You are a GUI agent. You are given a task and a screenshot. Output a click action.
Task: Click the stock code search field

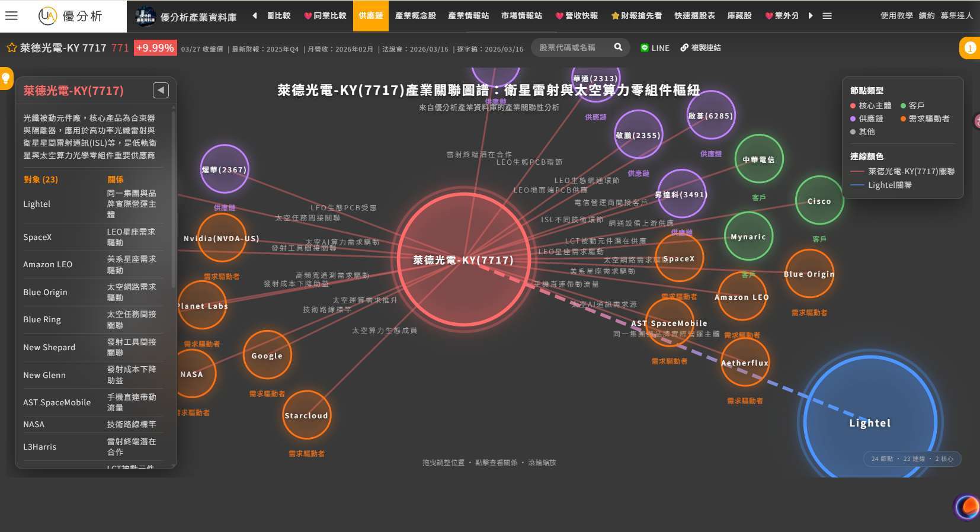click(572, 47)
